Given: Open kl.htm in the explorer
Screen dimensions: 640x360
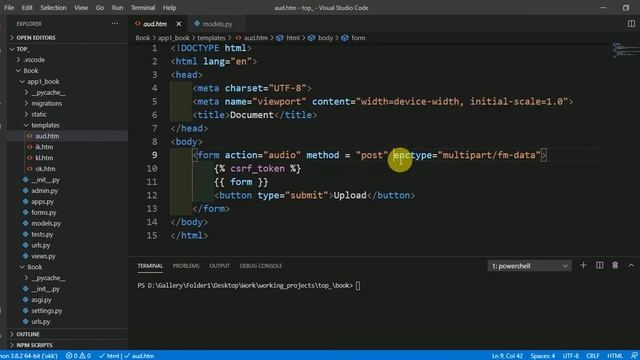Looking at the screenshot, I should 67,158.
